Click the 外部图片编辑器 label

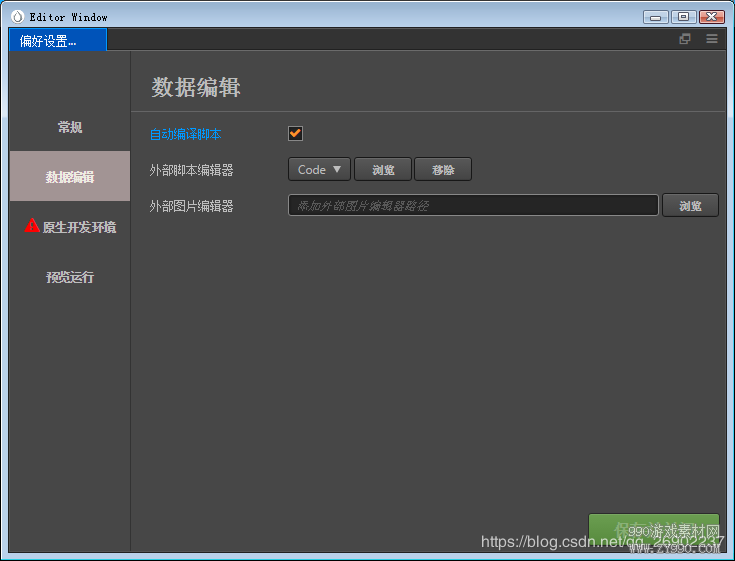(x=191, y=206)
